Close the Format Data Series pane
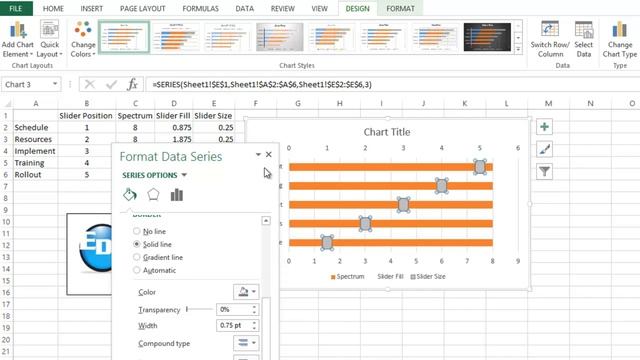640x360 pixels. point(269,154)
